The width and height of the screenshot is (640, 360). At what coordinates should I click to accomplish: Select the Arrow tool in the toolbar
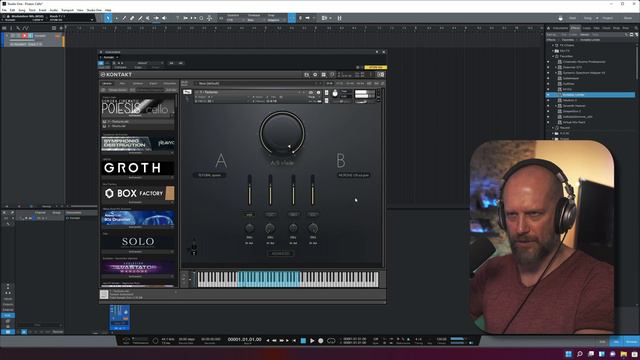click(108, 18)
